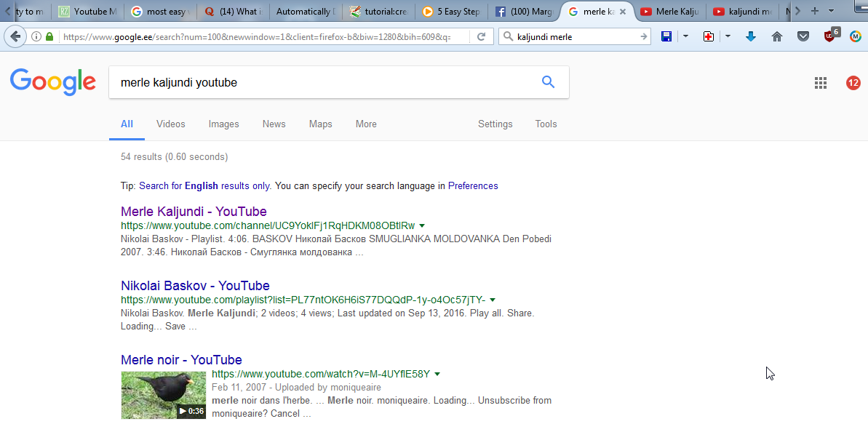868x440 pixels.
Task: Reload the page with the refresh icon
Action: pos(481,36)
